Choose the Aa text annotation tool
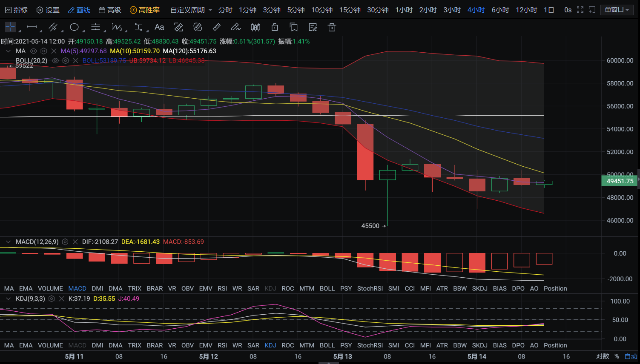 [159, 27]
